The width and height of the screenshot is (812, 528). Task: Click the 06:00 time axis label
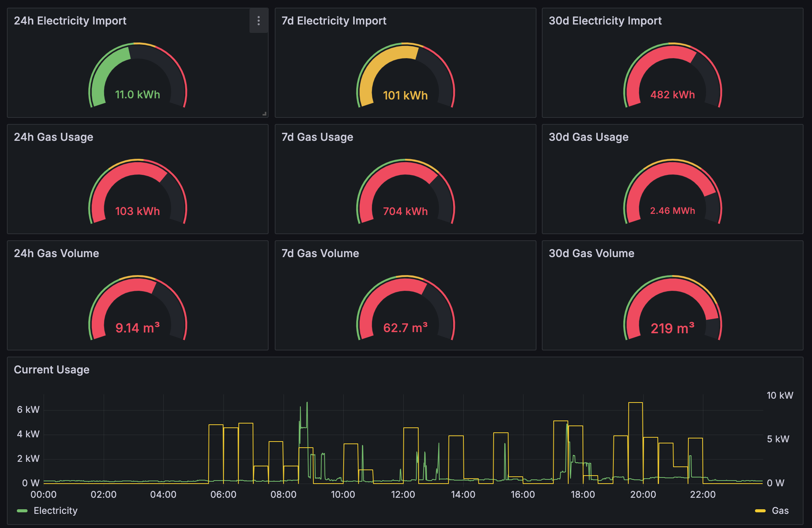223,494
